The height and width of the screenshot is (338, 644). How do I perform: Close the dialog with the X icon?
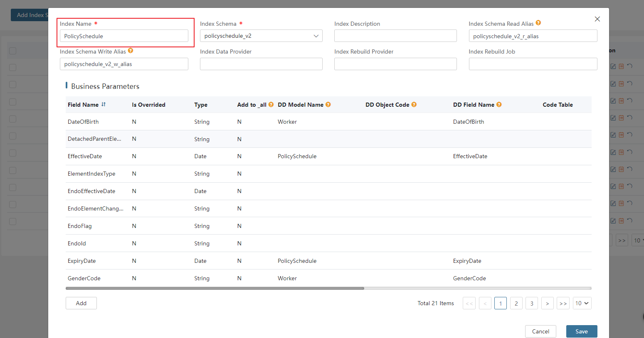(597, 19)
